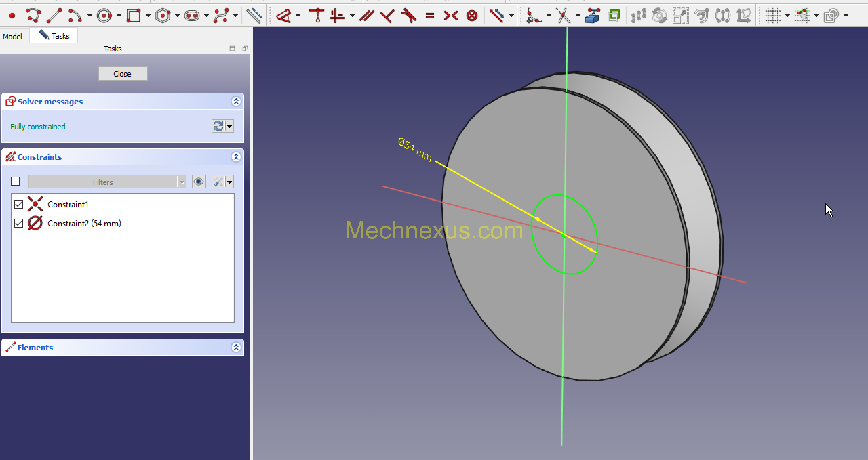Uncheck the Constraint1 checkbox
Viewport: 868px width, 460px height.
point(18,204)
